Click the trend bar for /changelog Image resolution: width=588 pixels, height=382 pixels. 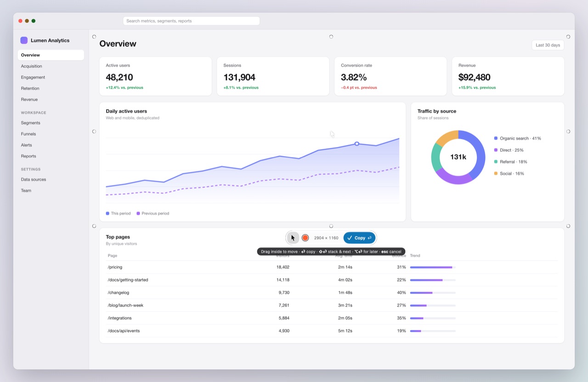[x=433, y=292]
